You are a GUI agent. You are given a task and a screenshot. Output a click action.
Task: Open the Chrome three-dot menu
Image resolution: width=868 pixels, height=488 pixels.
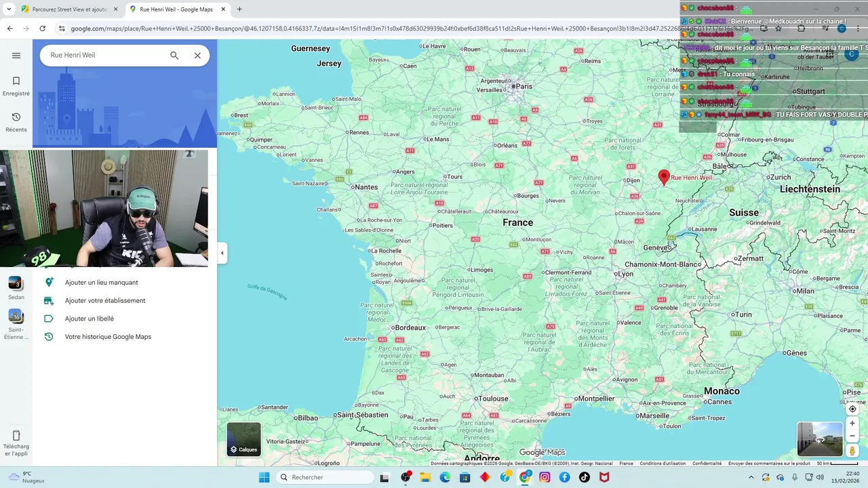click(859, 28)
